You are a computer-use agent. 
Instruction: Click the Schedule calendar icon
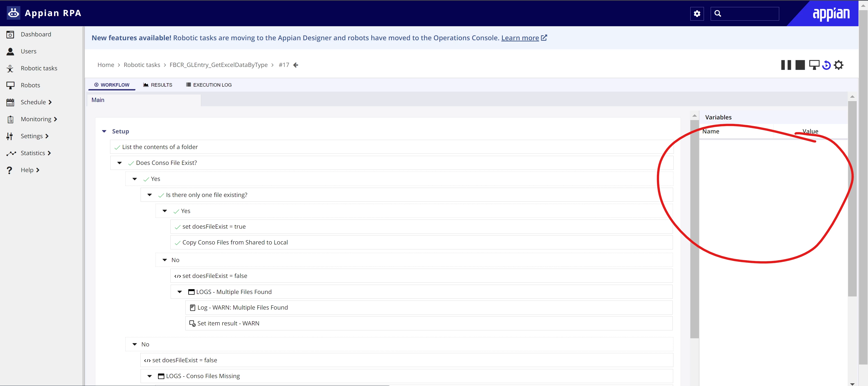(x=10, y=102)
